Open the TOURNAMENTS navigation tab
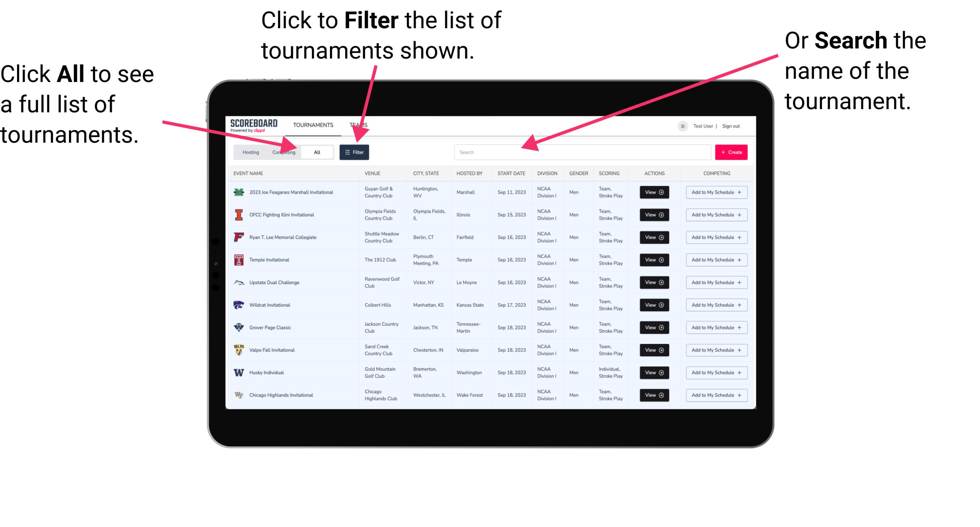The width and height of the screenshot is (980, 527). (313, 125)
